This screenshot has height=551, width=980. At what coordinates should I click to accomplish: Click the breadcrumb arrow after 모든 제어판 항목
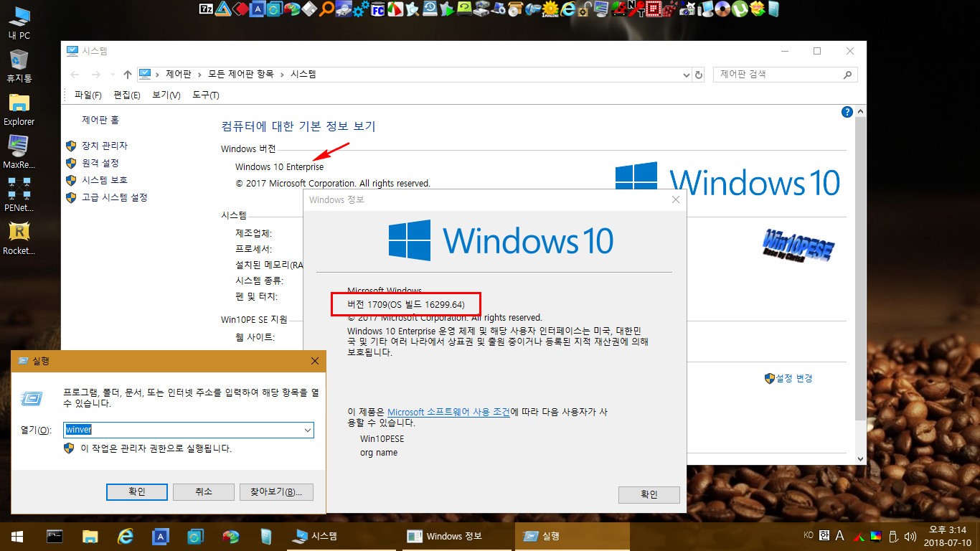[x=282, y=74]
